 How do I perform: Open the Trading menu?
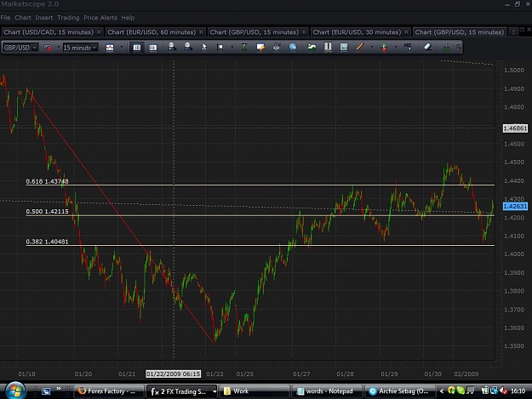68,18
